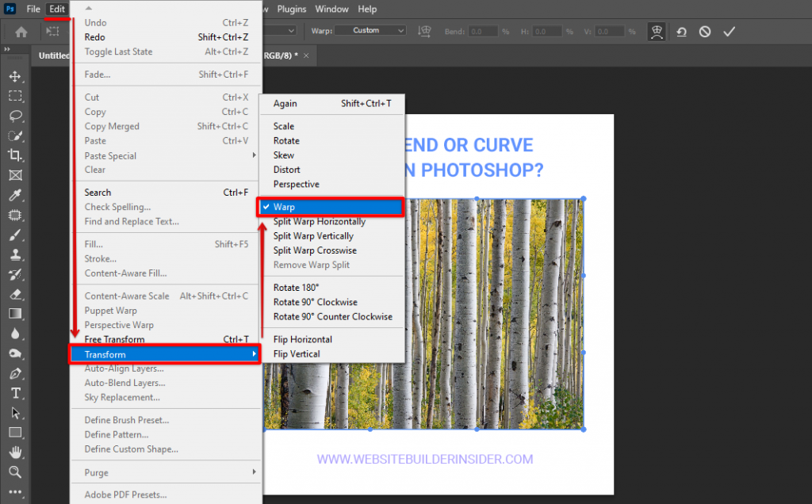Open the Photoshop Home screen
Screen dimensions: 812x504
(20, 32)
